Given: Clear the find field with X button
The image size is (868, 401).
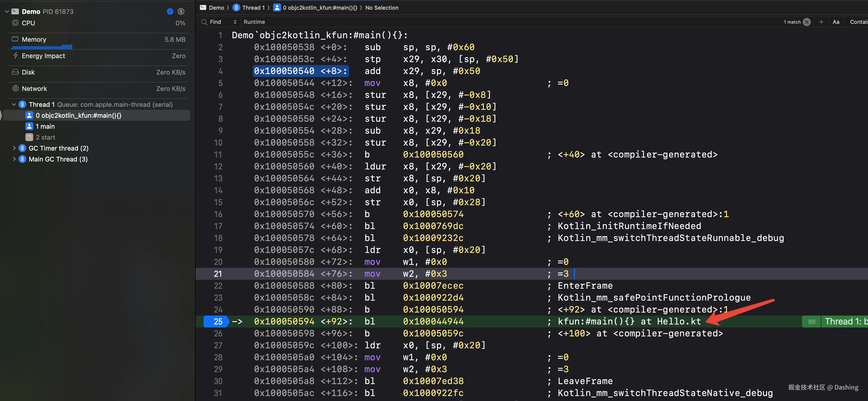Looking at the screenshot, I should point(807,22).
